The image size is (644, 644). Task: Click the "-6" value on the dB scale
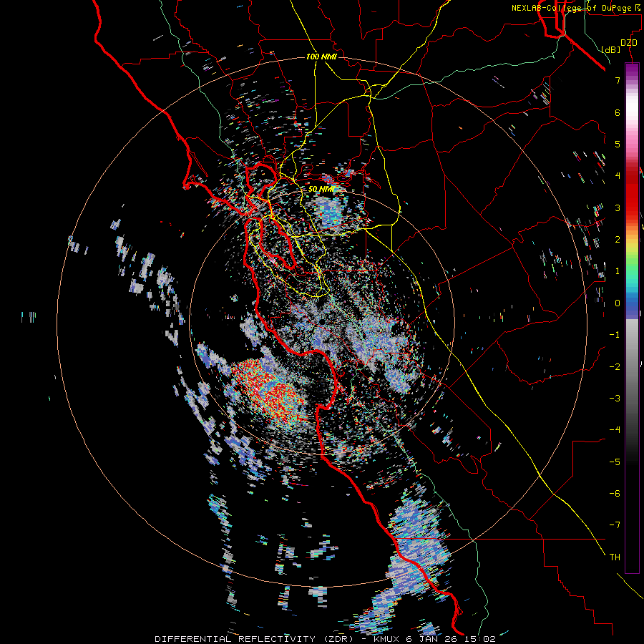tap(615, 494)
